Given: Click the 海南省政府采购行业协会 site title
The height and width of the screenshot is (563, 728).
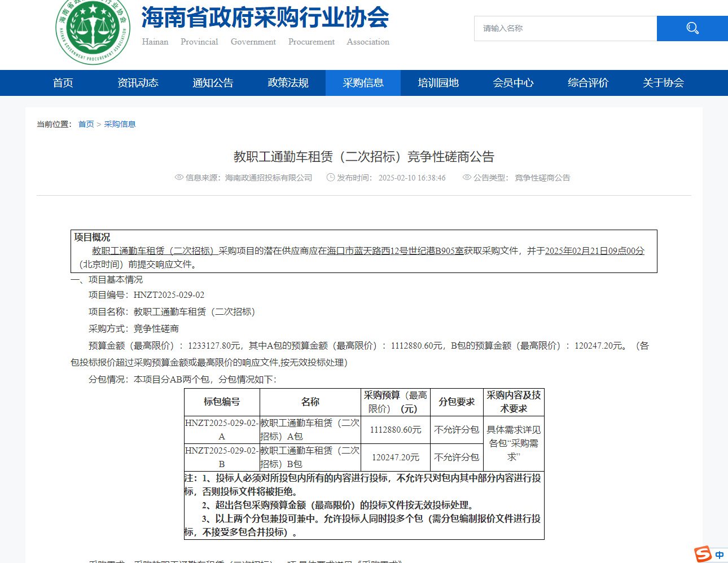Looking at the screenshot, I should click(265, 18).
